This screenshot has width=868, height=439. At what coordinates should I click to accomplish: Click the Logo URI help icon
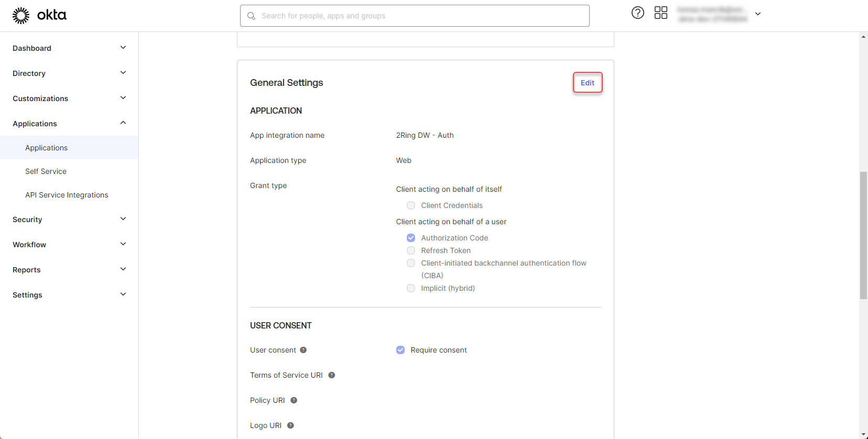[290, 425]
